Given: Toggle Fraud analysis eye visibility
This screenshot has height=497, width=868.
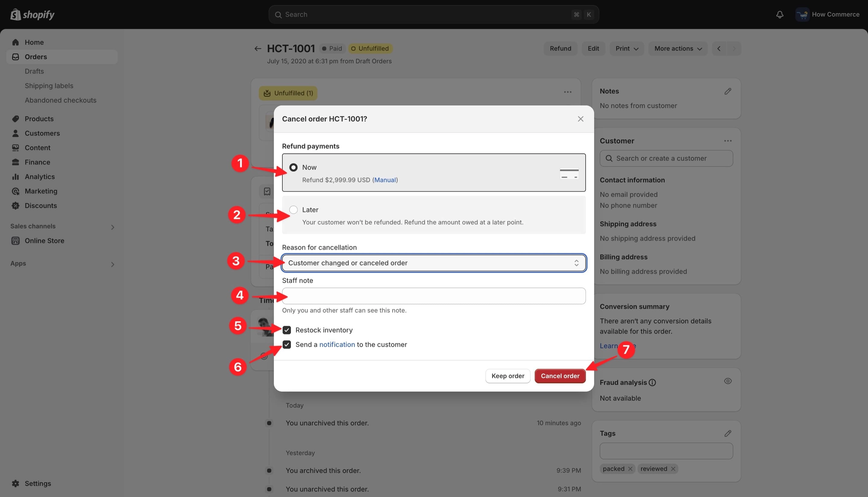Looking at the screenshot, I should pyautogui.click(x=728, y=381).
